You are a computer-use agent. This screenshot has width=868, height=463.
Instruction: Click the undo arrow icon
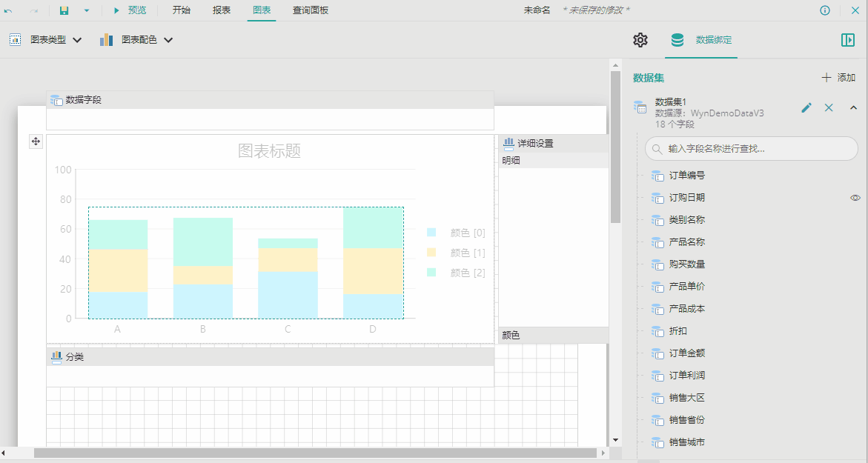click(x=9, y=10)
